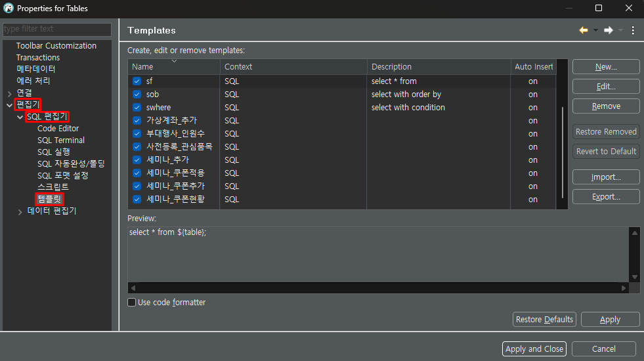The width and height of the screenshot is (644, 361).
Task: Toggle the 가상계좌_추가 template checkbox
Action: point(137,121)
